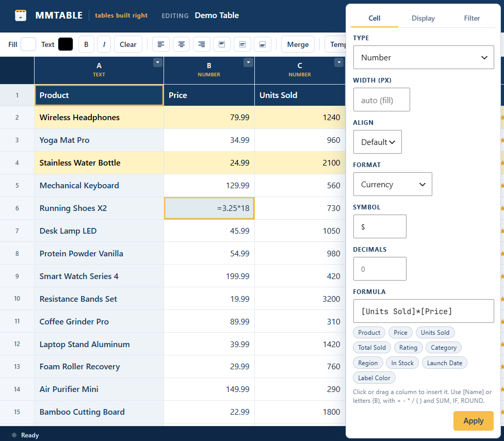
Task: Align text left in toolbar
Action: click(161, 44)
